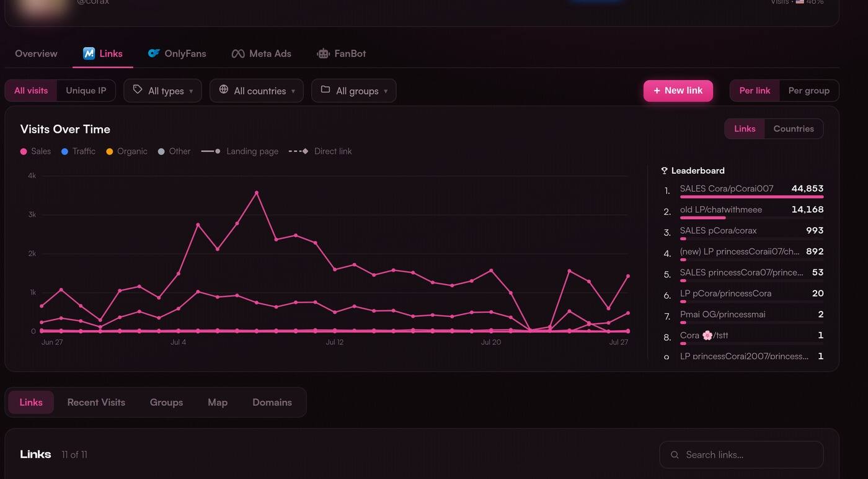Click the plus icon on New link
The height and width of the screenshot is (479, 868).
point(657,91)
